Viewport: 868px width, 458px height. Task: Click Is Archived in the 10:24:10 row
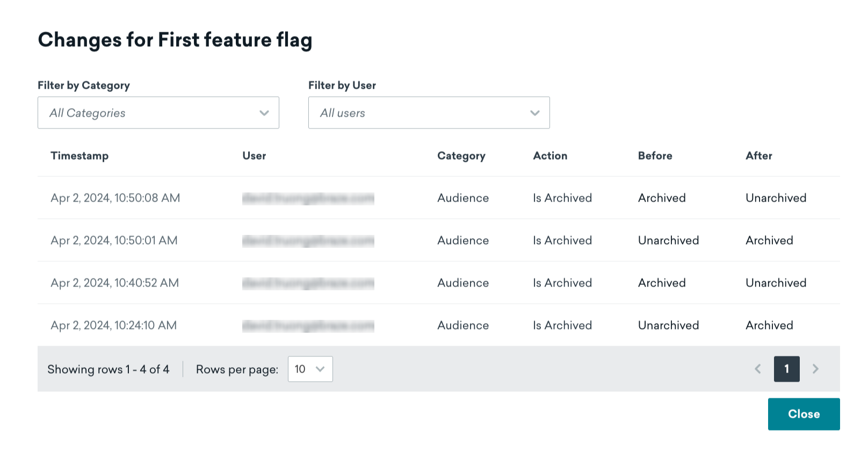point(562,325)
